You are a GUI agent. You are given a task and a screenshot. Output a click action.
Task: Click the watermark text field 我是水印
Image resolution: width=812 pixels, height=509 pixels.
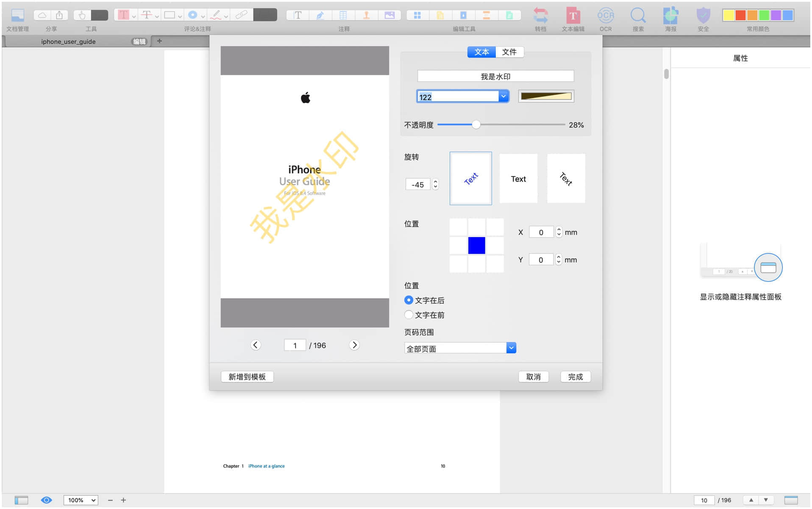point(495,76)
